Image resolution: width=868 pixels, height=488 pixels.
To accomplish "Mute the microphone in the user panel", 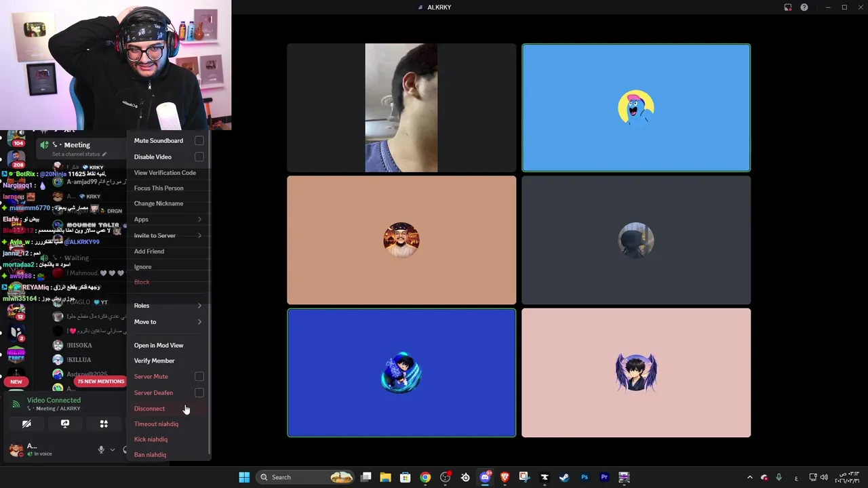I will tap(101, 449).
